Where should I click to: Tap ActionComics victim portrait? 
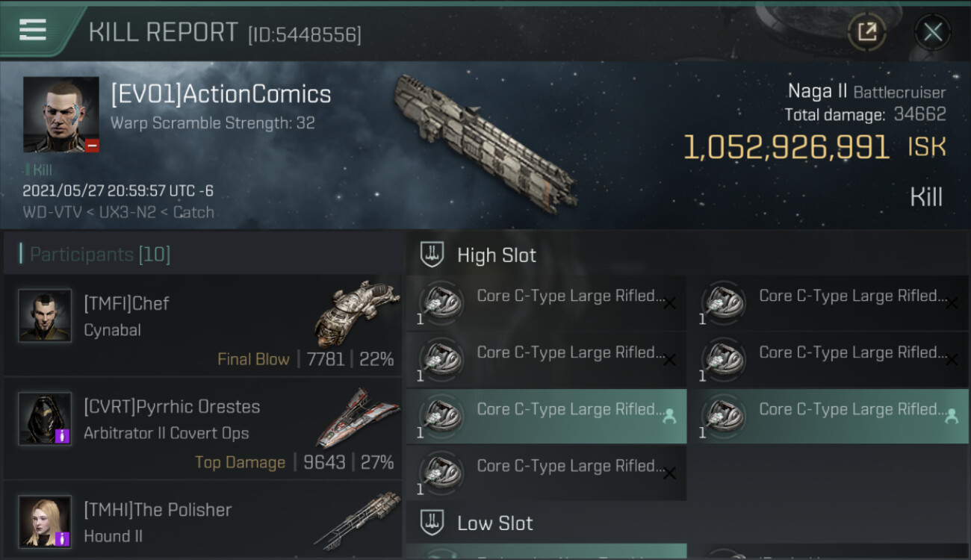[x=61, y=114]
